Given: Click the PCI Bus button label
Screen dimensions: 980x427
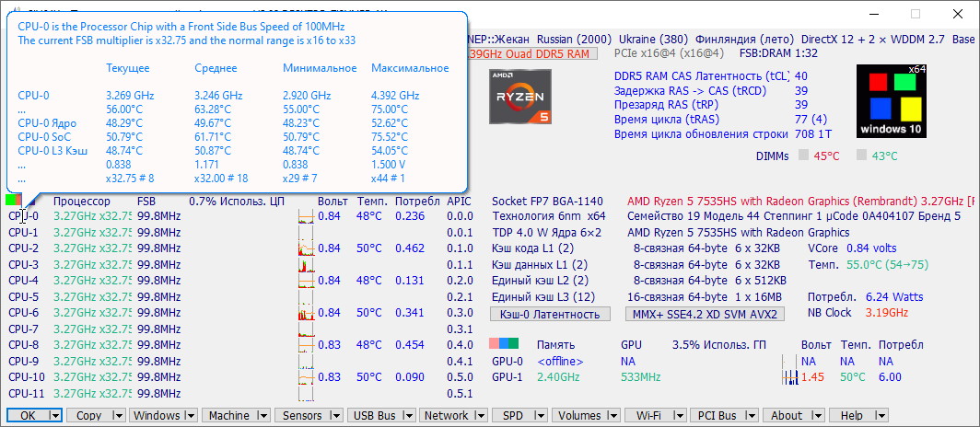Looking at the screenshot, I should [718, 415].
